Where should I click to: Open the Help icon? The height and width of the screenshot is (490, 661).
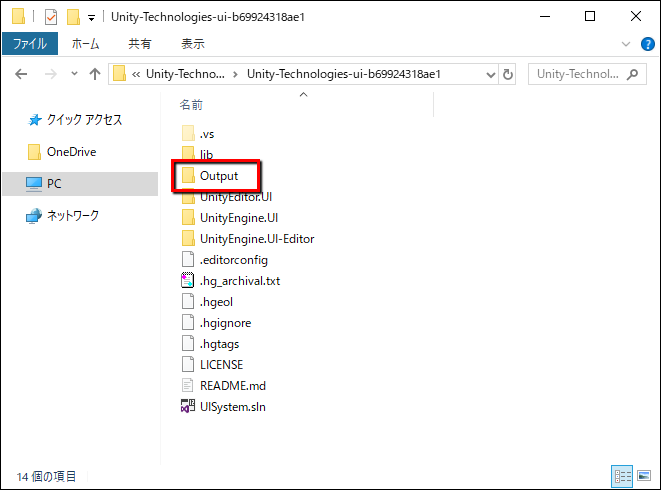pos(648,44)
